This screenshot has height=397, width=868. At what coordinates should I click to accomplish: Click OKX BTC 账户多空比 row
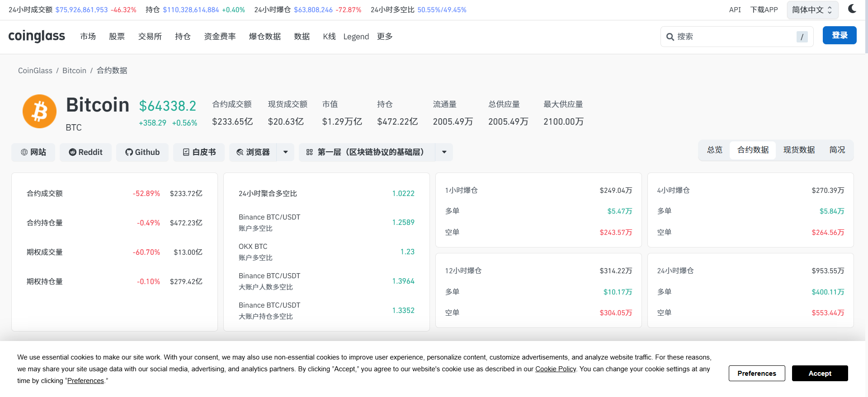click(326, 252)
